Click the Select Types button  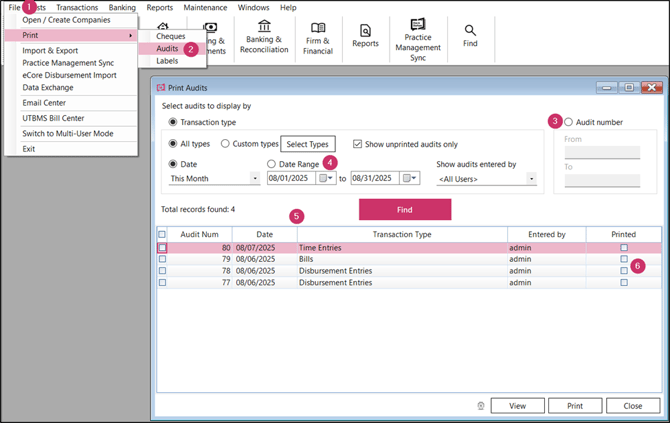309,143
